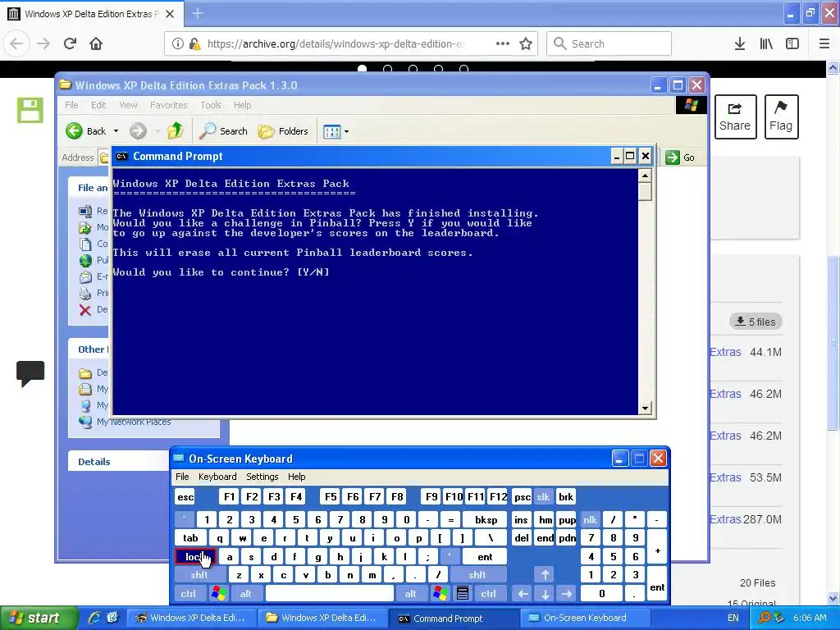The width and height of the screenshot is (840, 630).
Task: Select the second carousel dot indicator
Action: click(387, 69)
